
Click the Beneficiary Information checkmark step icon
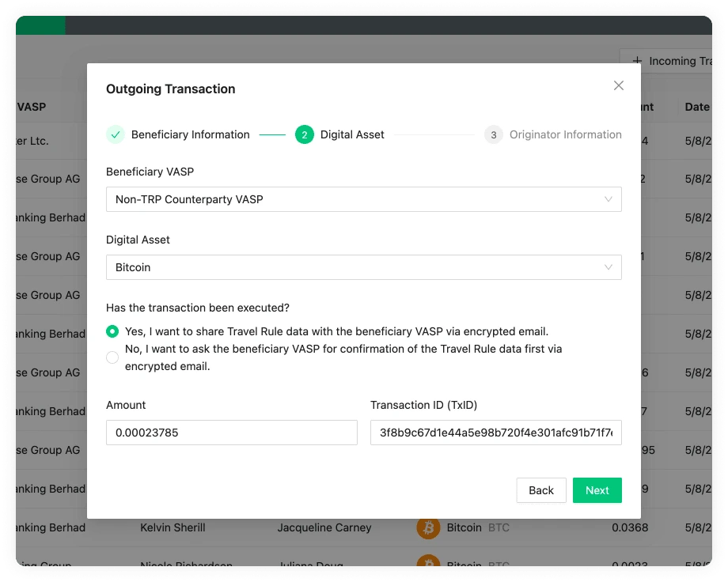[116, 134]
